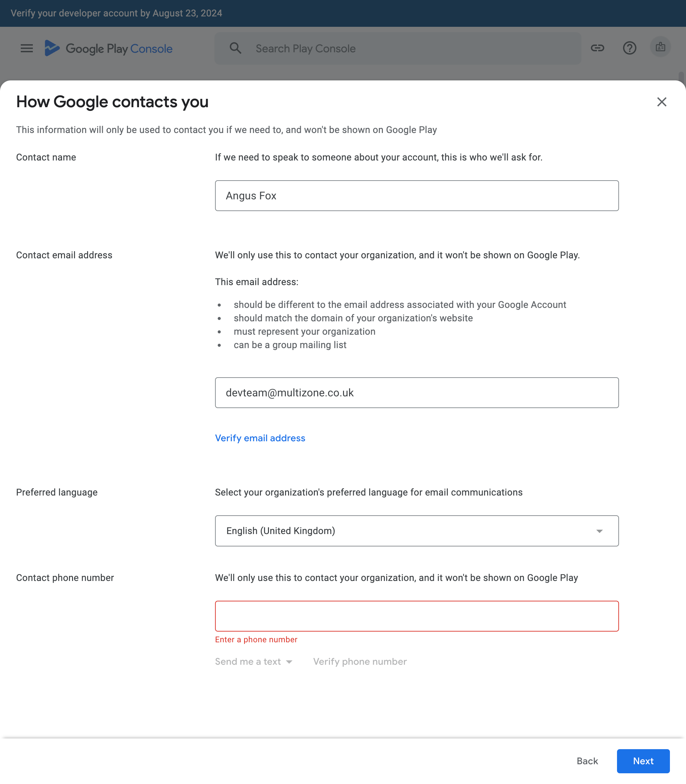Open the Play Console navigation menu

click(x=26, y=48)
